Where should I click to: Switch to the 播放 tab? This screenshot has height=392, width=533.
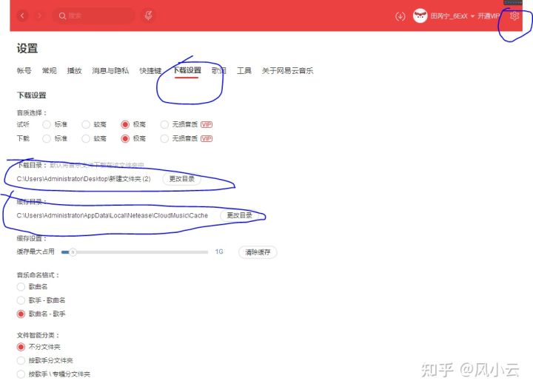point(75,71)
